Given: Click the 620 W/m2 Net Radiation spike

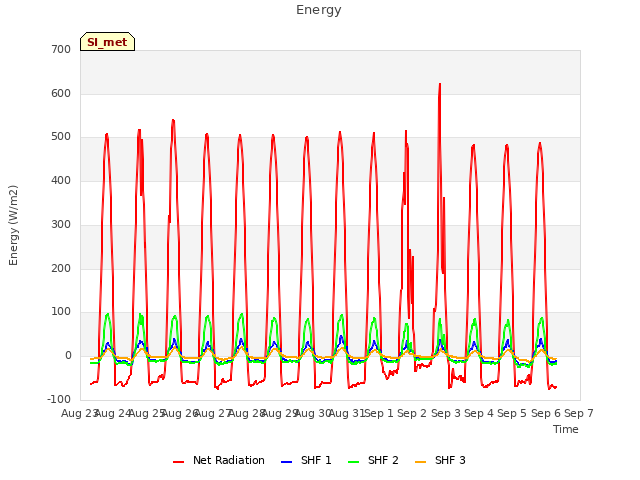Looking at the screenshot, I should pos(440,84).
